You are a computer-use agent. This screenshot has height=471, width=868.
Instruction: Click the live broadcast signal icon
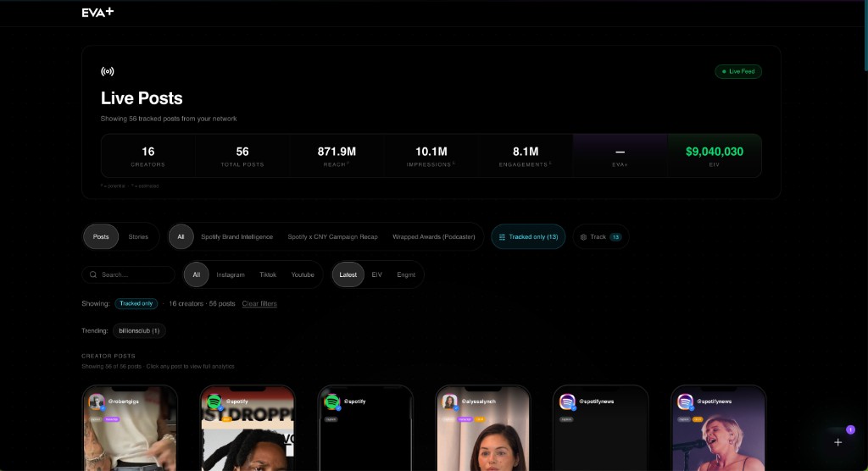[x=108, y=71]
